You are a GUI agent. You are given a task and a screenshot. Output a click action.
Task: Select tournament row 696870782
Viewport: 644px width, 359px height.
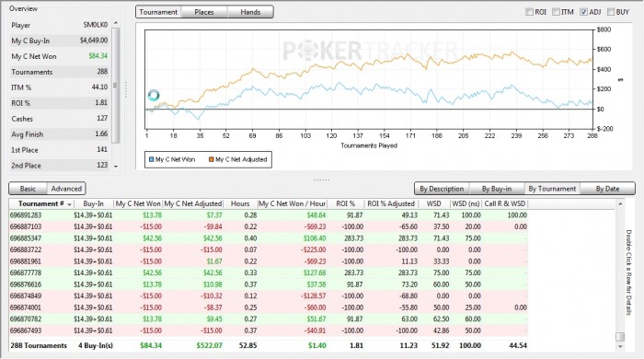click(x=269, y=318)
